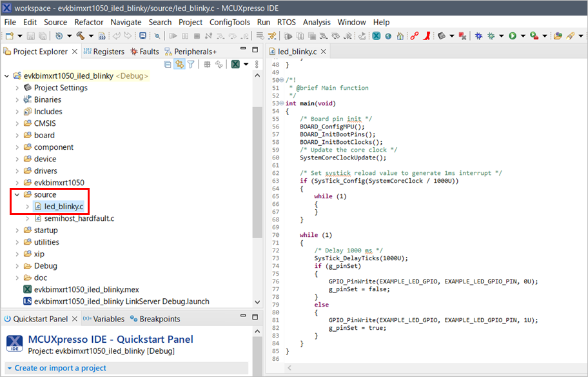Image resolution: width=588 pixels, height=377 pixels.
Task: Click the flashlight Search toolbar icon
Action: coord(571,36)
